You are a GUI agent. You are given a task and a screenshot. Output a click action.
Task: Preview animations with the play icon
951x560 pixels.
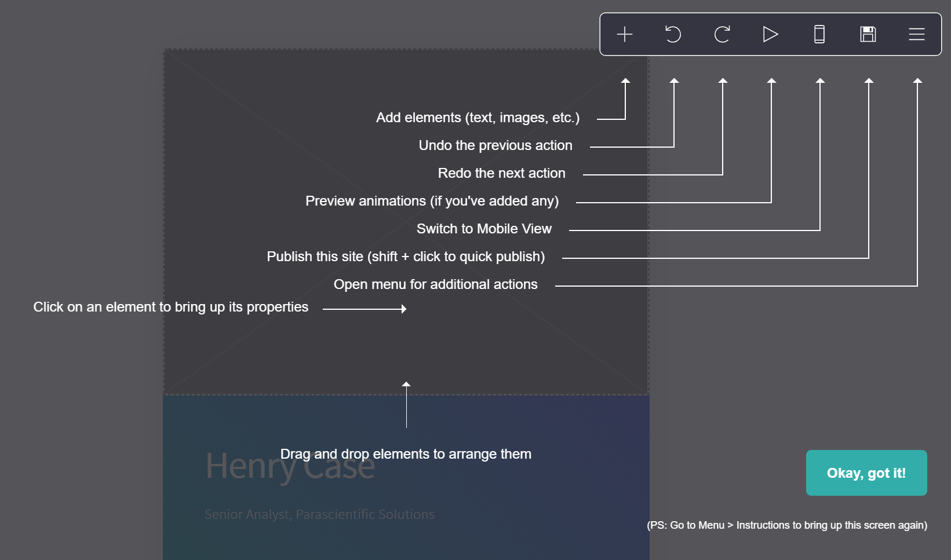tap(770, 34)
